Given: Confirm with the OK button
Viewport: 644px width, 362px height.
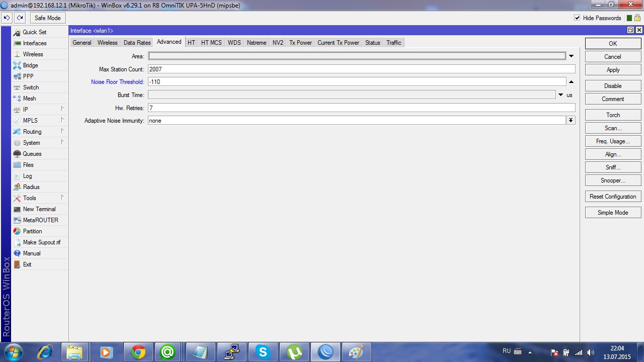Looking at the screenshot, I should (613, 44).
